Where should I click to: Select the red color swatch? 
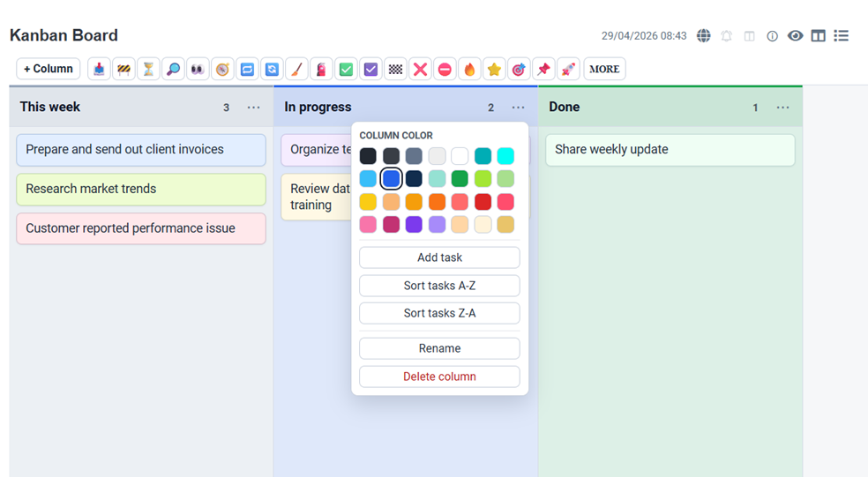click(x=483, y=202)
